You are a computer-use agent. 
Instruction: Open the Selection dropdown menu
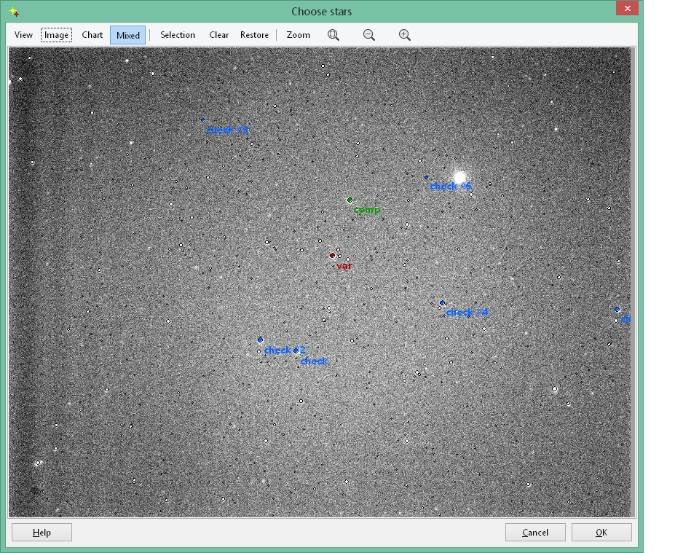click(x=178, y=35)
